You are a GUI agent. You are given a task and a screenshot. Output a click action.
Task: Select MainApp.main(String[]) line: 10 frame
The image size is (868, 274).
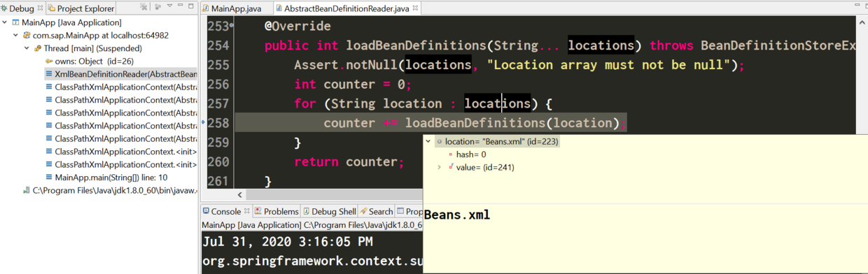106,178
